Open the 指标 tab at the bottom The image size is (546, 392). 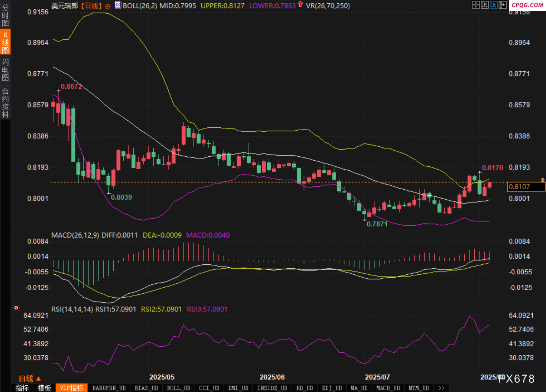pos(22,388)
